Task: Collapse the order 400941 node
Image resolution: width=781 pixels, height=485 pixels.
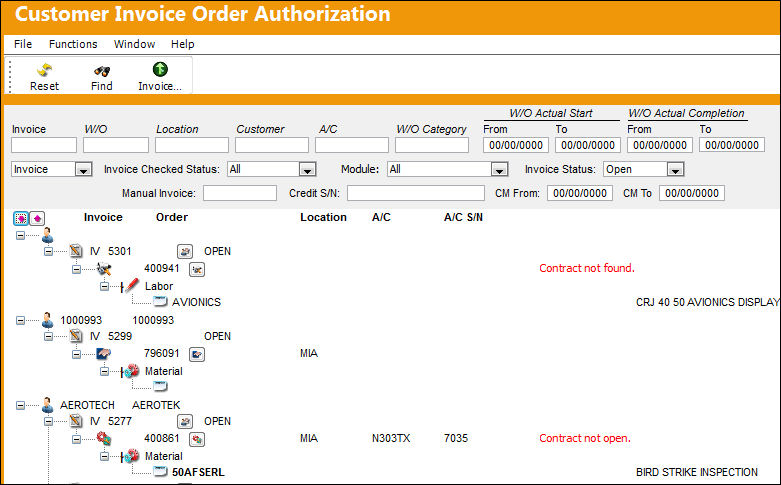Action: 76,269
